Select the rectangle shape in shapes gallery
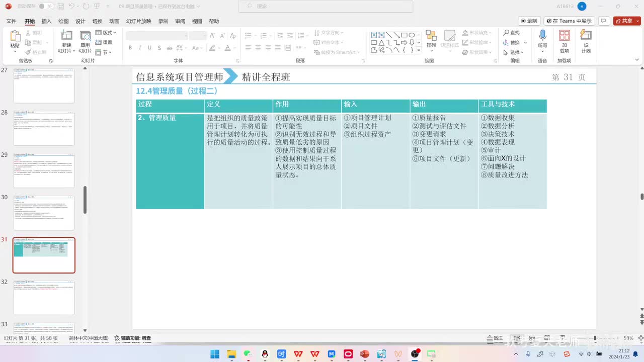 tap(404, 35)
